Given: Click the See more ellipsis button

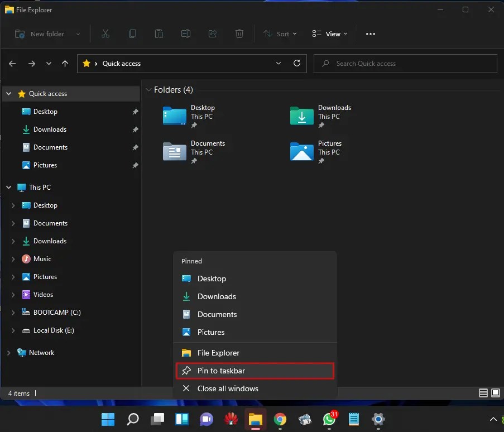Looking at the screenshot, I should [370, 33].
